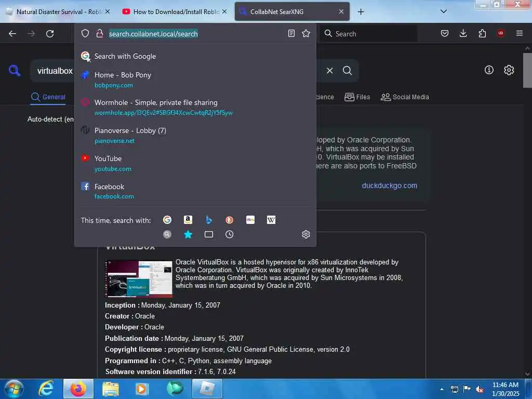
Task: Toggle reader view icon in address bar
Action: tap(291, 33)
